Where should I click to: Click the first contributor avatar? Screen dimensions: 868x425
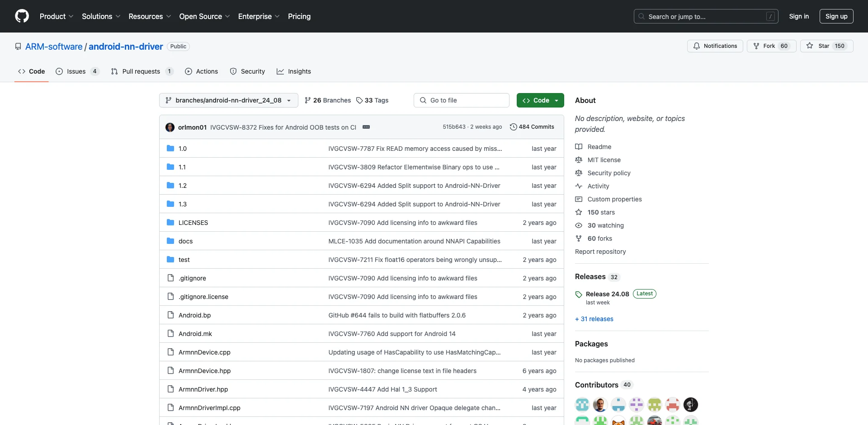tap(582, 405)
